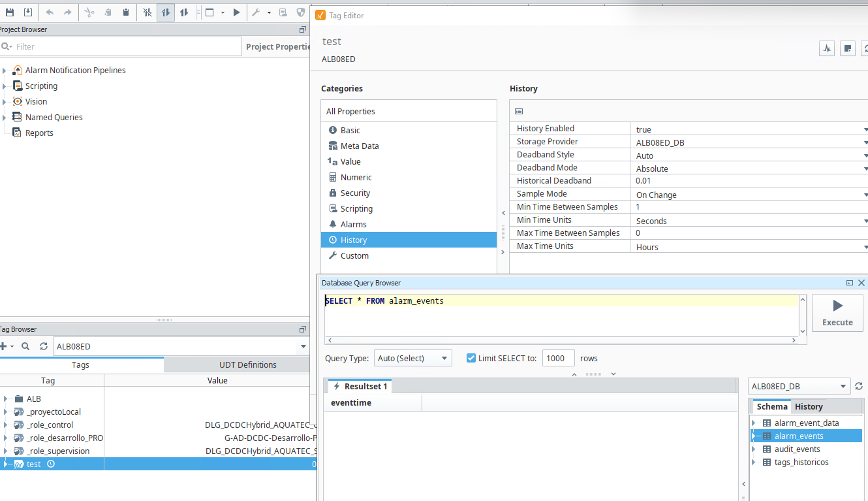868x501 pixels.
Task: Open the ALB08ED_DB database dropdown
Action: [x=799, y=387]
